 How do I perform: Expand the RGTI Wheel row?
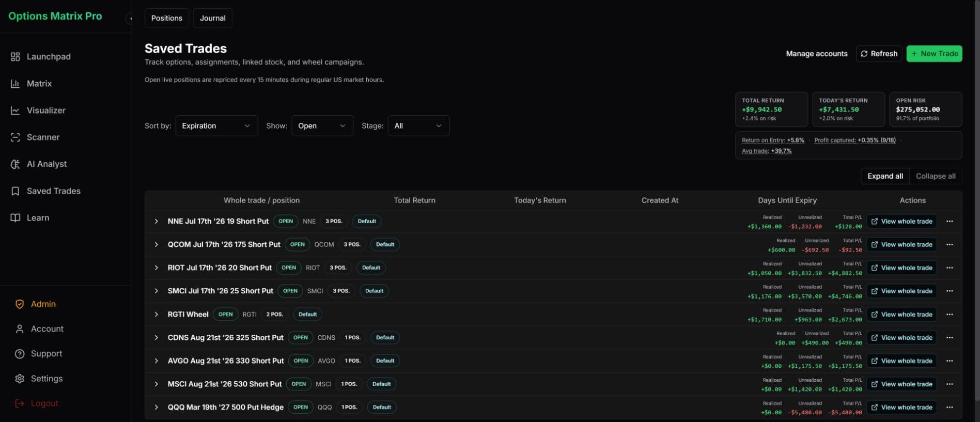pos(156,314)
